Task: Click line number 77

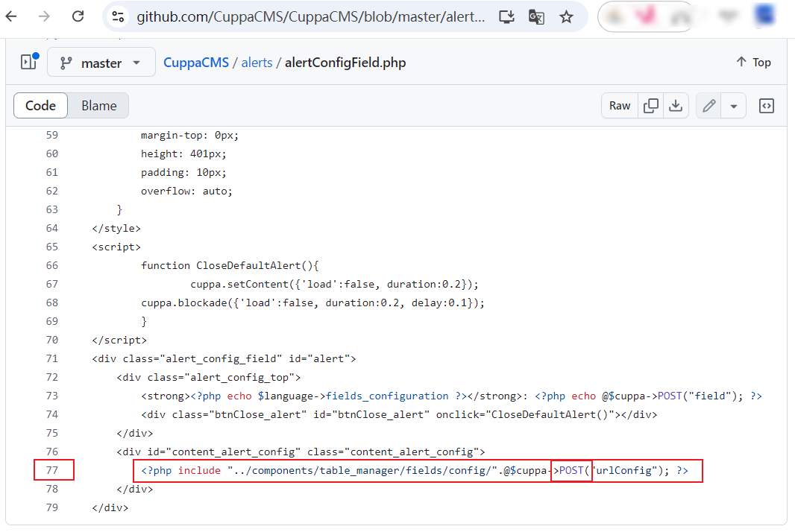Action: 51,470
